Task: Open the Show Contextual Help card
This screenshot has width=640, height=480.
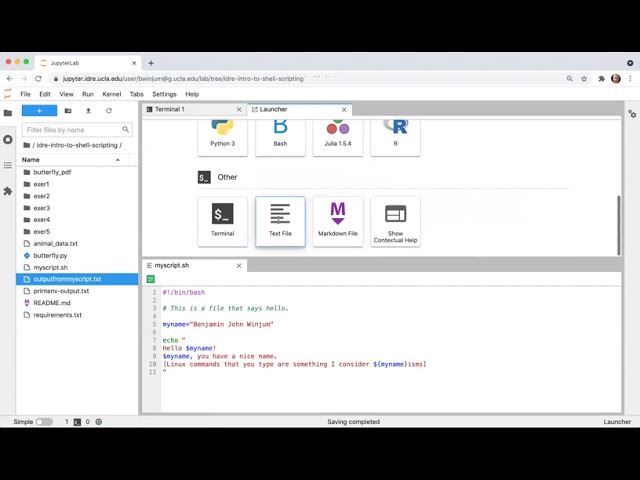Action: coord(395,221)
